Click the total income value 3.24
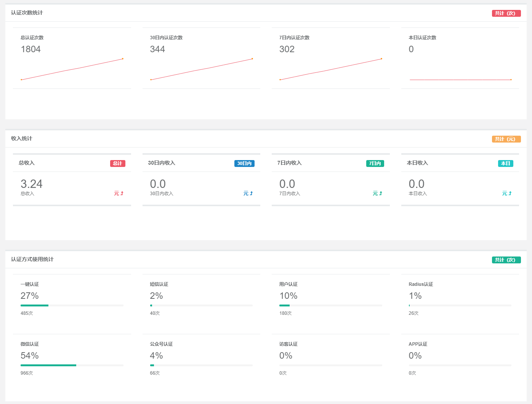 pos(32,184)
